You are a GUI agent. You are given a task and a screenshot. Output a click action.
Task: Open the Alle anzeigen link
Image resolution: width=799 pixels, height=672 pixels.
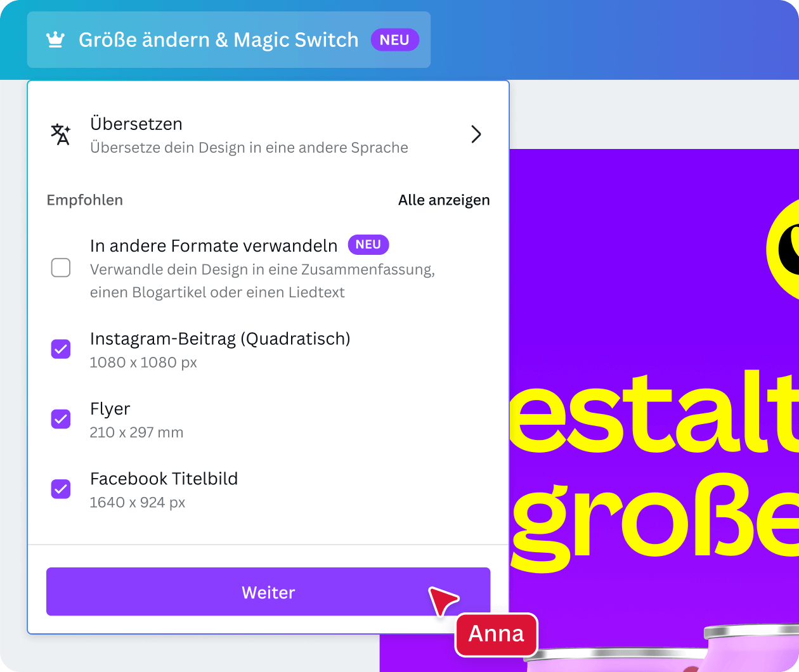pos(443,200)
